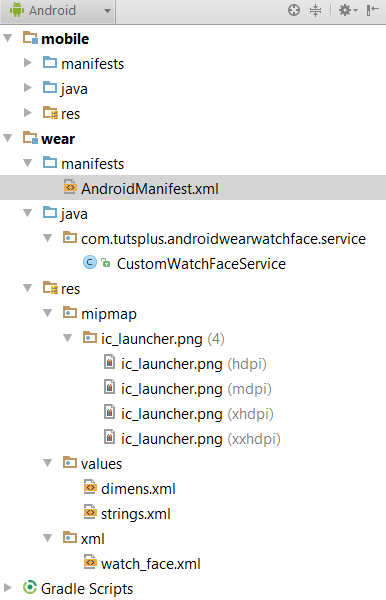
Task: Click the ic_launcher.png (hdpi) image icon
Action: [x=109, y=362]
